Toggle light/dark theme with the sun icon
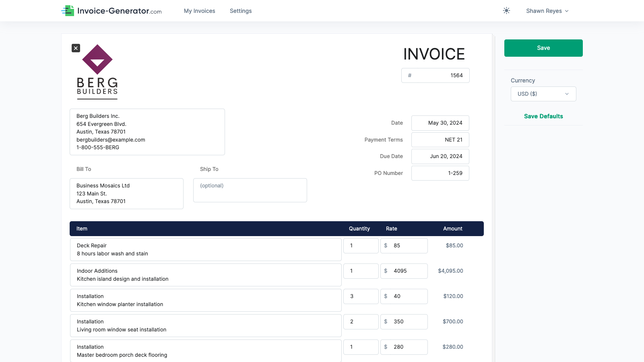 506,10
